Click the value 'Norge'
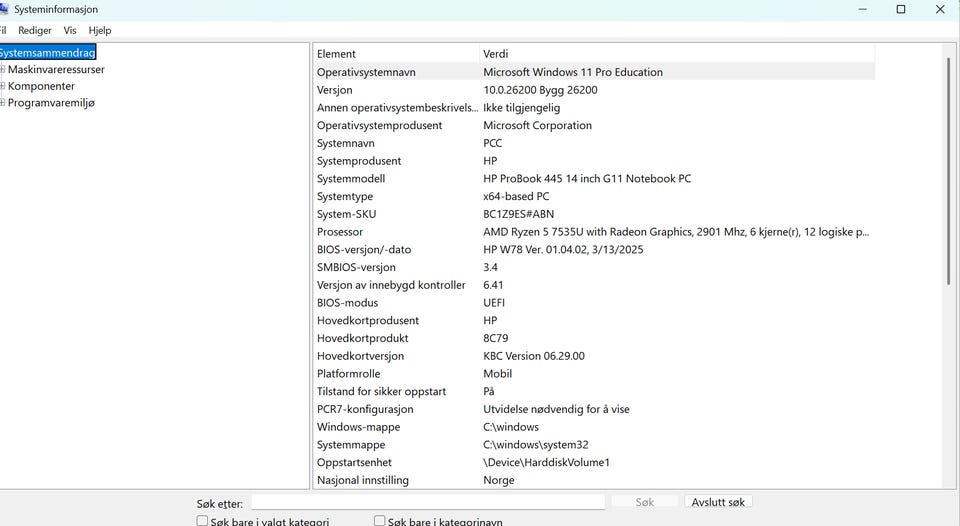Viewport: 960px width, 526px height. 498,481
